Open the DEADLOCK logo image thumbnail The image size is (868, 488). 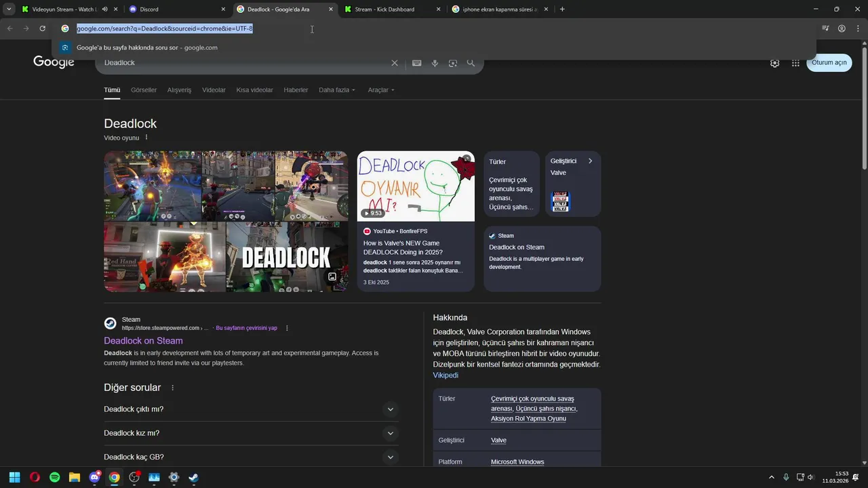click(287, 257)
